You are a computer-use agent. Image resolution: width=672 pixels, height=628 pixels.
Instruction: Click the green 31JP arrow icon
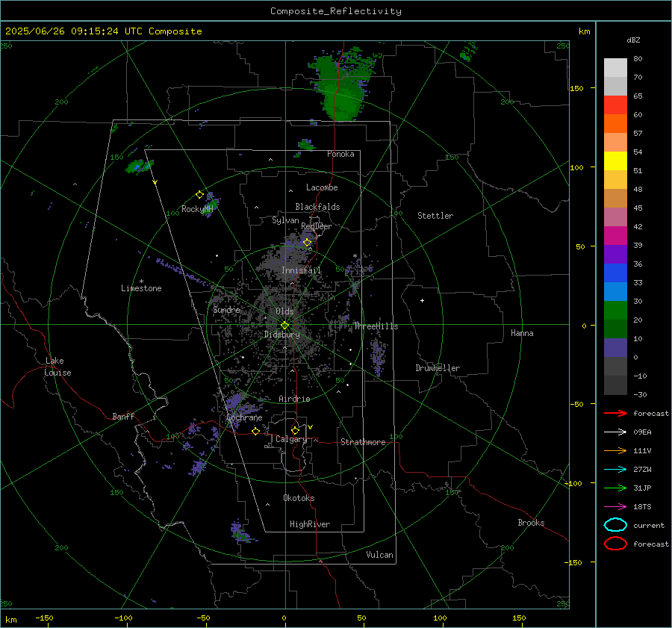point(615,488)
